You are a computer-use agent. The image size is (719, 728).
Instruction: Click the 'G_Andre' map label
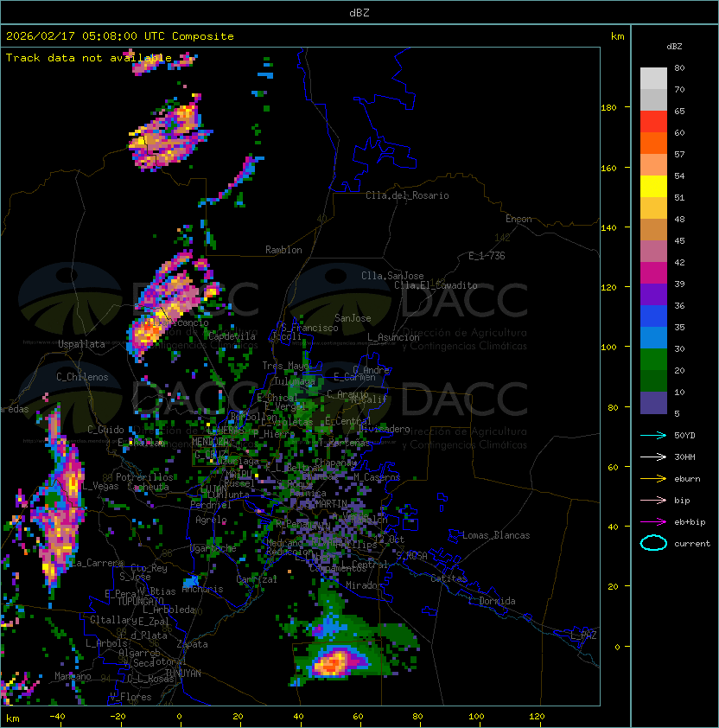point(371,370)
